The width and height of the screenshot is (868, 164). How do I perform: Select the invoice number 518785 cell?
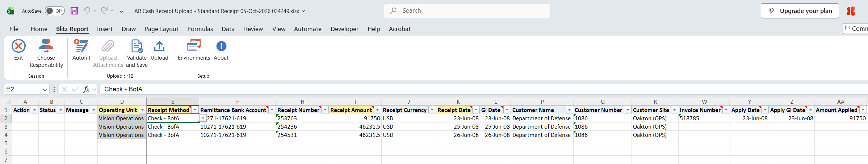click(704, 118)
